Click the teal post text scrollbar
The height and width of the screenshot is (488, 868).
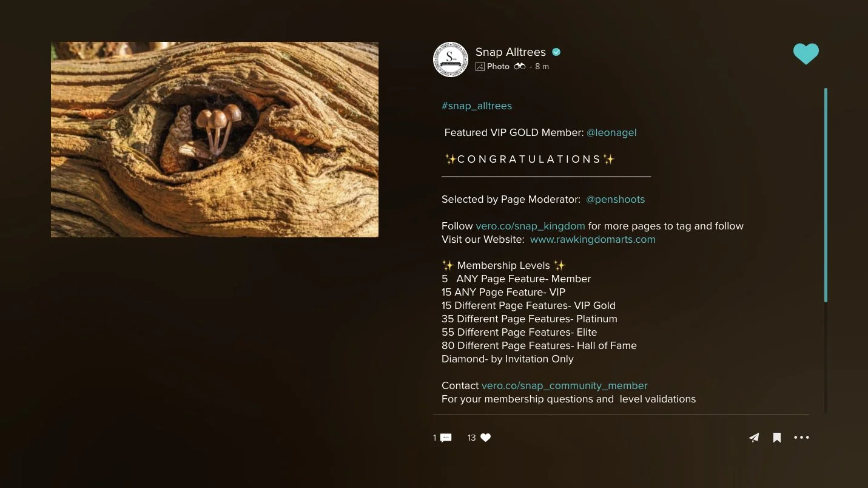coord(826,195)
